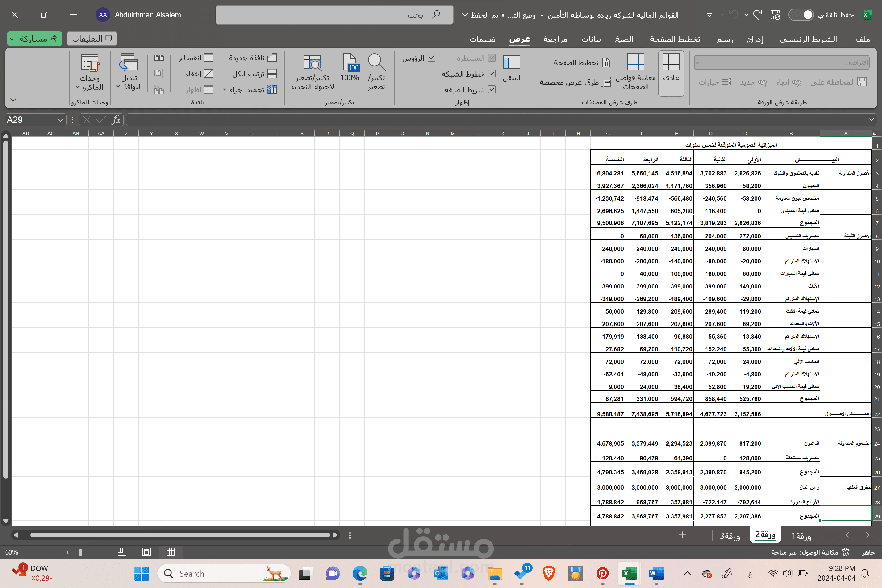Open a New Window (نافذة جديدة)

(x=253, y=58)
